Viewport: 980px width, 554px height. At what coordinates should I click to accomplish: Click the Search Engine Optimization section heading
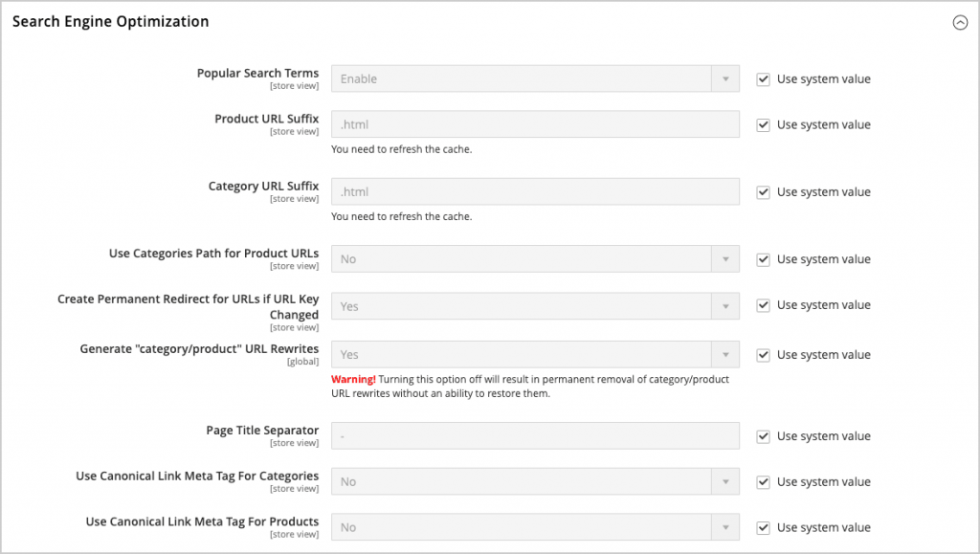109,21
